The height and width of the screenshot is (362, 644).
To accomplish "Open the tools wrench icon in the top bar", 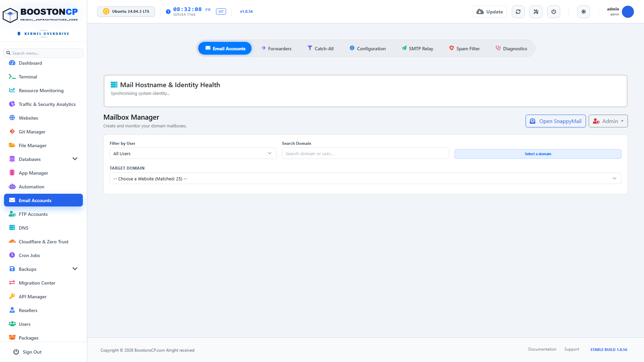I will [536, 12].
